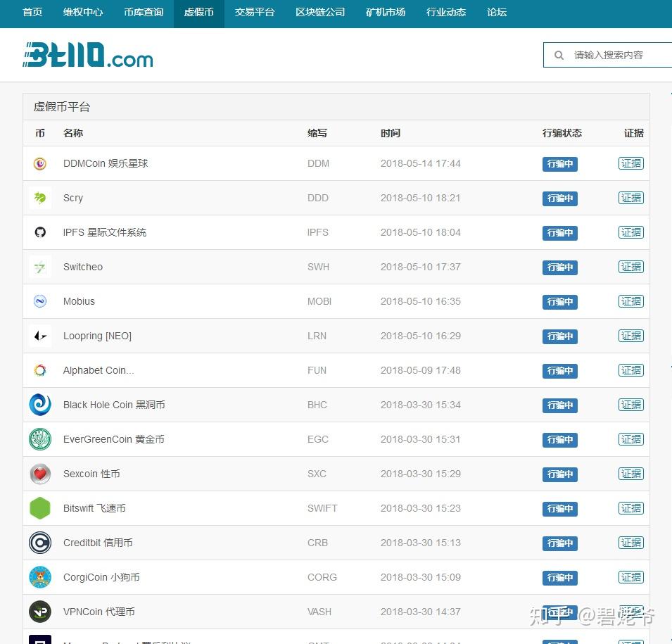Click the DDMCoin coin logo icon
The height and width of the screenshot is (644, 672).
(40, 163)
